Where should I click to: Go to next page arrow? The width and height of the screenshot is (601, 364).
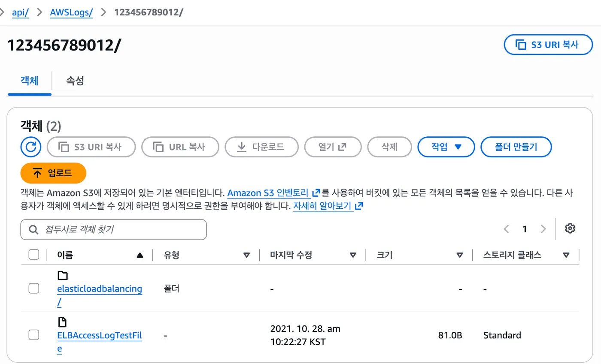click(543, 229)
